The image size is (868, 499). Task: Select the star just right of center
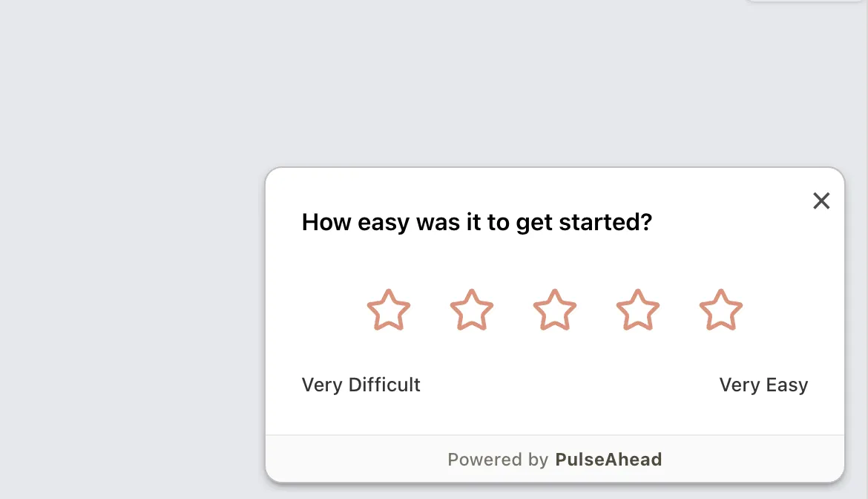pyautogui.click(x=638, y=310)
